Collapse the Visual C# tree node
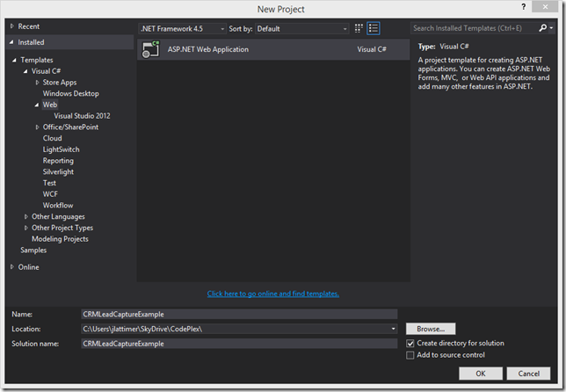This screenshot has height=392, width=566. point(25,71)
